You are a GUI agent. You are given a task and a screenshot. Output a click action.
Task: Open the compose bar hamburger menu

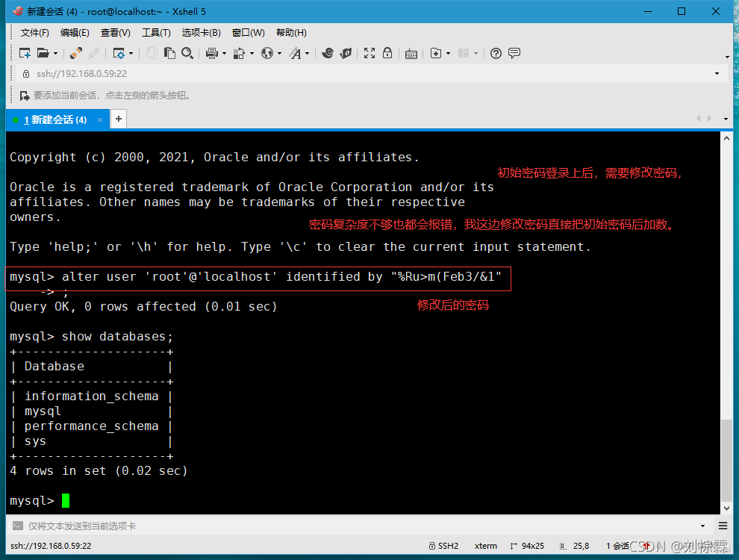(x=723, y=526)
